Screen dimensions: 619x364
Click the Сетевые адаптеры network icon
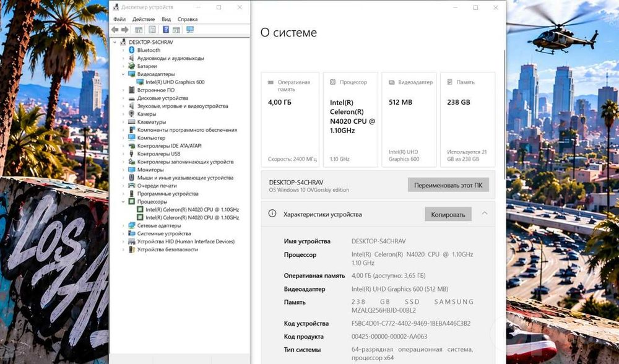[x=132, y=225]
